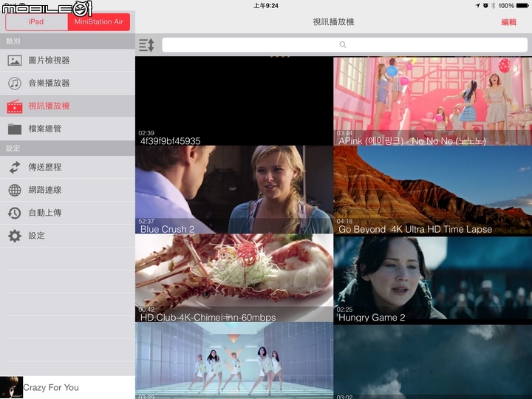Play the Go Beyond 4K Time Lapse video

coord(432,190)
